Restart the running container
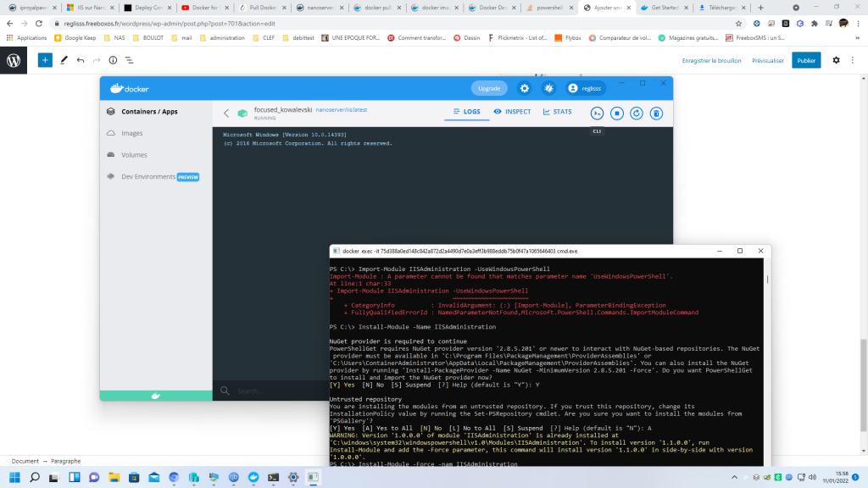Screen dimensions: 868x488 pos(636,113)
